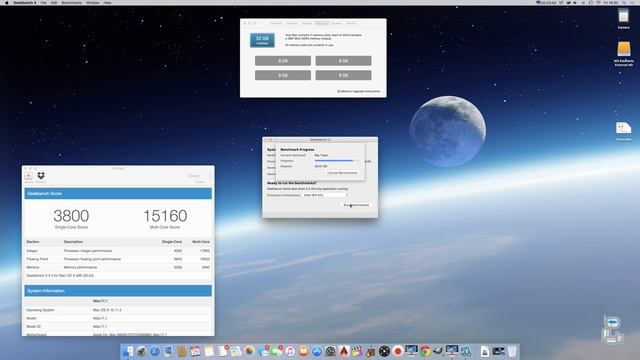Click the Spotlight search icon in menu bar
The width and height of the screenshot is (640, 360).
coord(624,2)
